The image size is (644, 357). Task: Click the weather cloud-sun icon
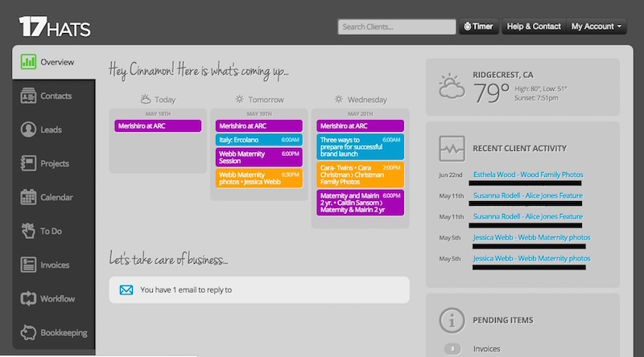(452, 86)
